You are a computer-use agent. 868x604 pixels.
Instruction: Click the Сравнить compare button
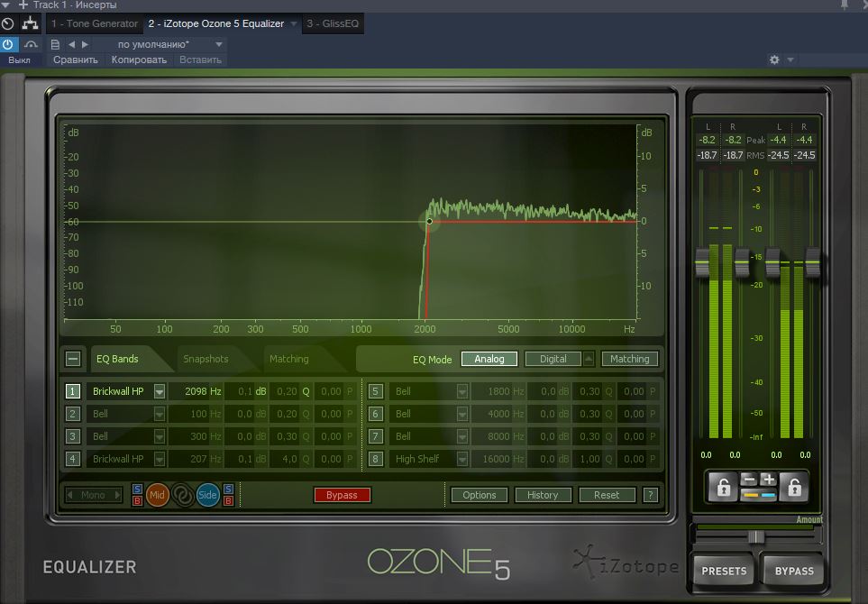(75, 59)
